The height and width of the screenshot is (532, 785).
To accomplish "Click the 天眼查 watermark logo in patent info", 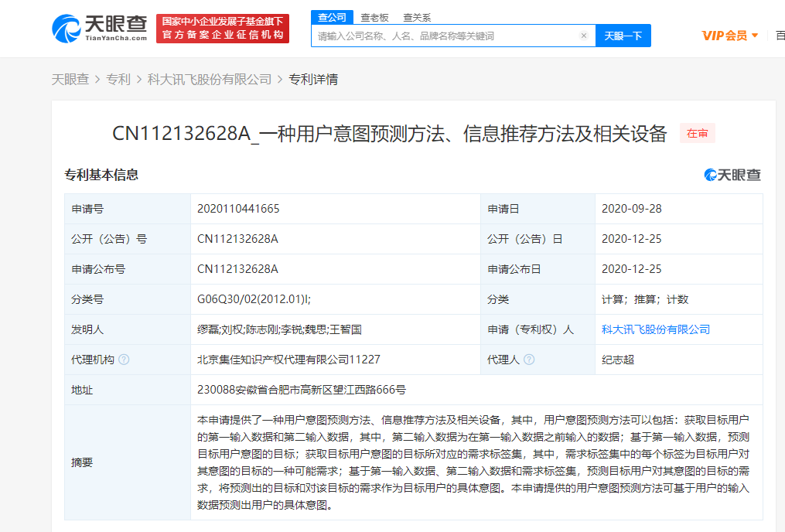I will 732,175.
